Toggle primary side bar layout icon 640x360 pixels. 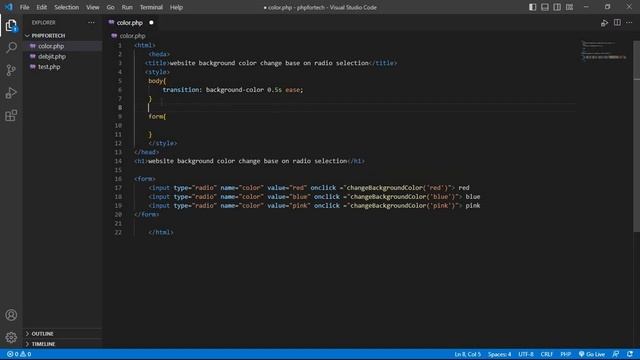tap(533, 7)
